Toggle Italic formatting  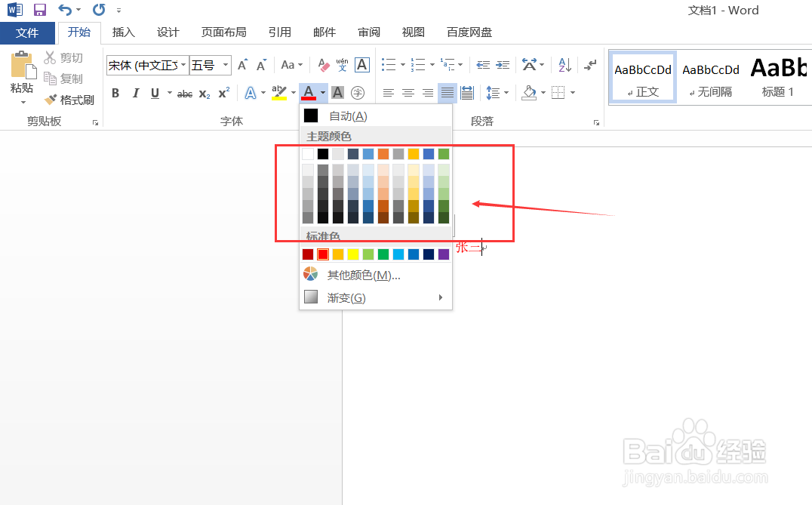(x=135, y=94)
